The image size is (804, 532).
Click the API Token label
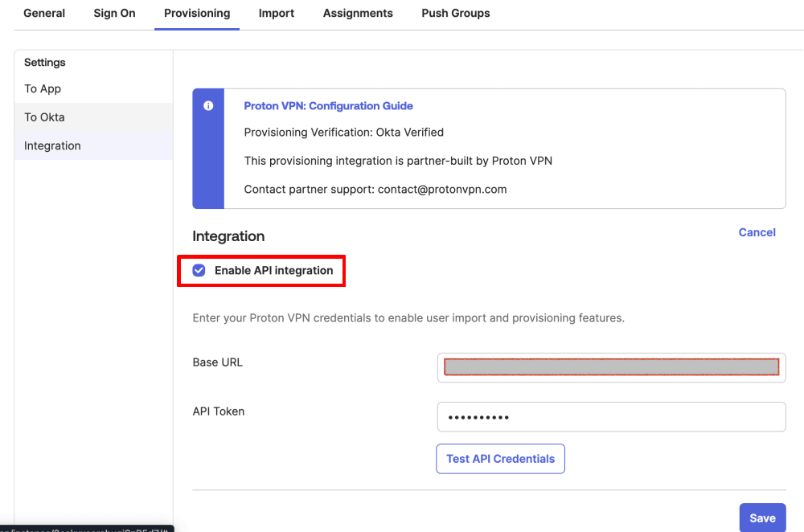219,411
